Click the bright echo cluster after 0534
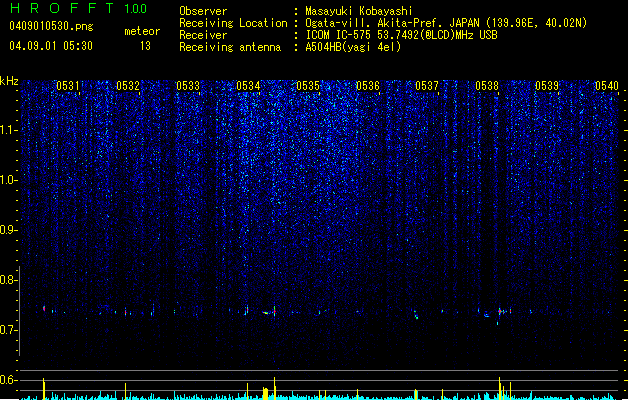Image resolution: width=629 pixels, height=400 pixels. [x=270, y=312]
